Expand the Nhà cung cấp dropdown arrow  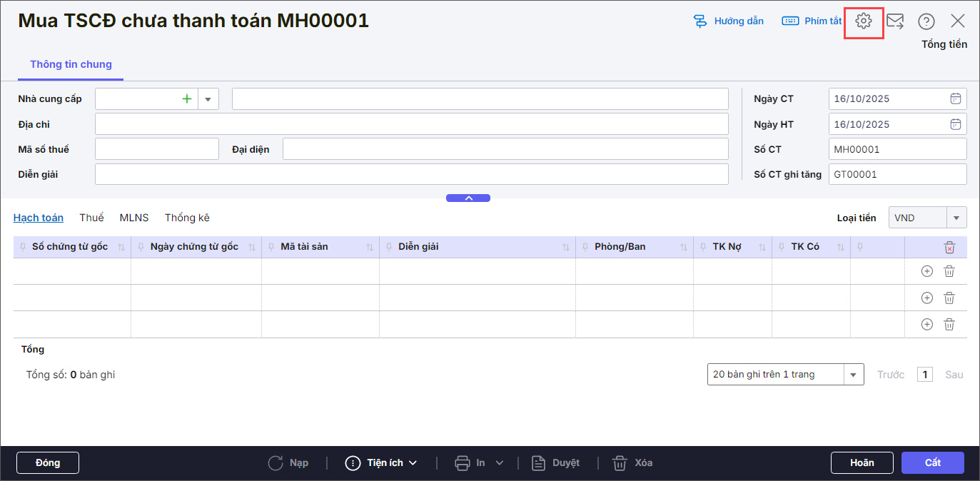208,99
